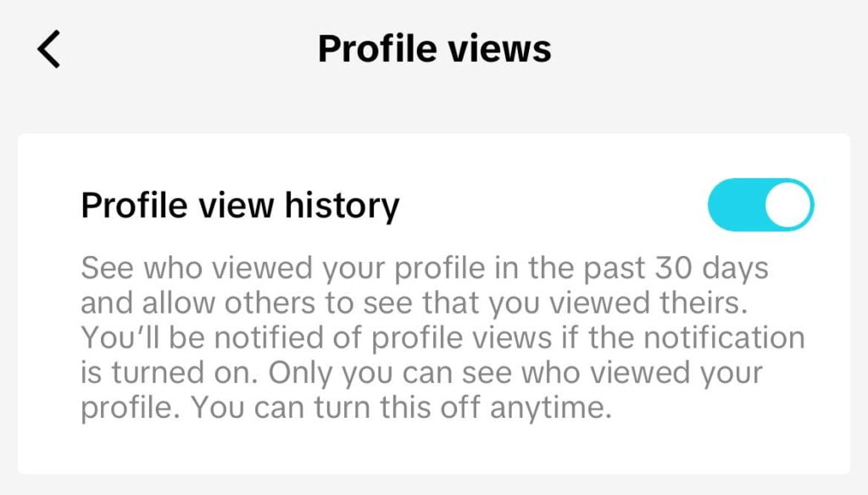Go back using the left arrow
Screen dimensions: 868x495
pyautogui.click(x=49, y=50)
